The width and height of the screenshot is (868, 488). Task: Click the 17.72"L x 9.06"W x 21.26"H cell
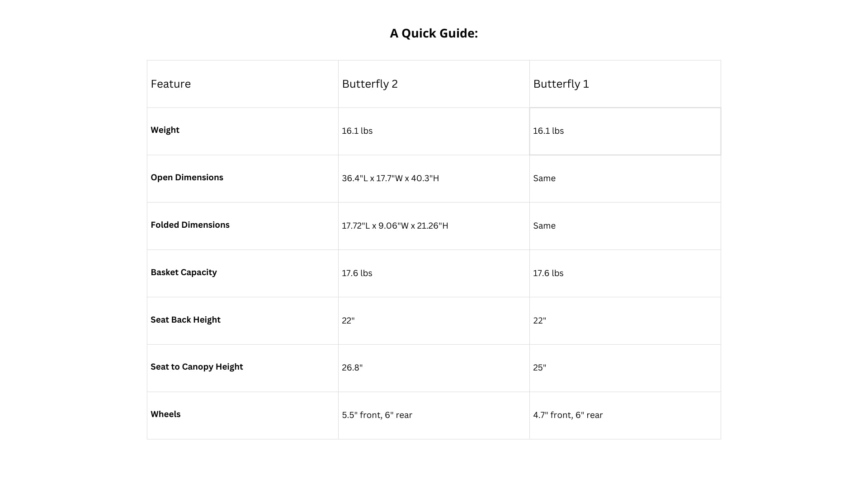tap(395, 226)
